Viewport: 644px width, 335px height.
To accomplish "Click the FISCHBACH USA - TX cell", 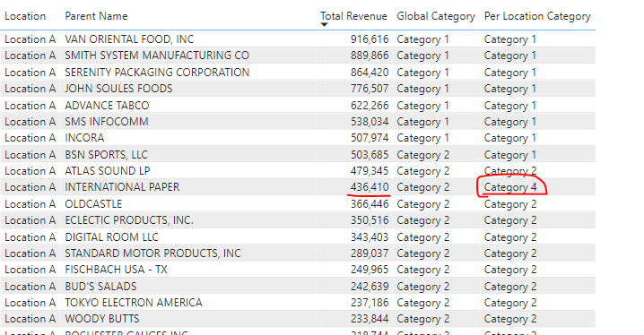I will coord(117,270).
